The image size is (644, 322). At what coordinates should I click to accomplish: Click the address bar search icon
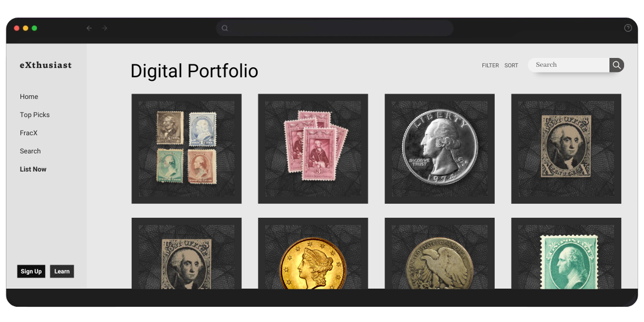point(225,28)
